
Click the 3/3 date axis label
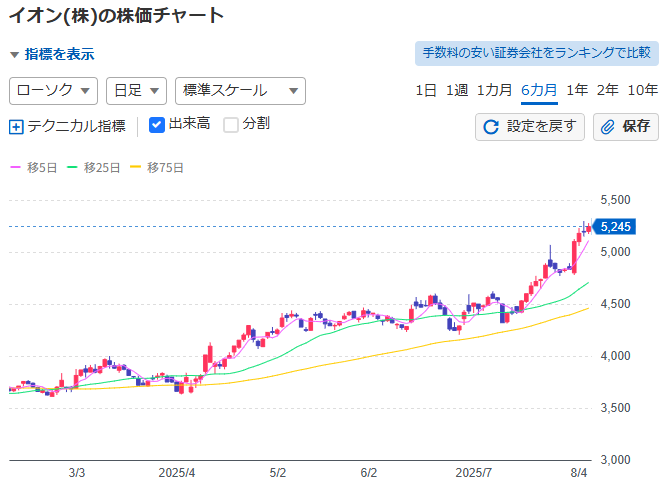point(77,473)
